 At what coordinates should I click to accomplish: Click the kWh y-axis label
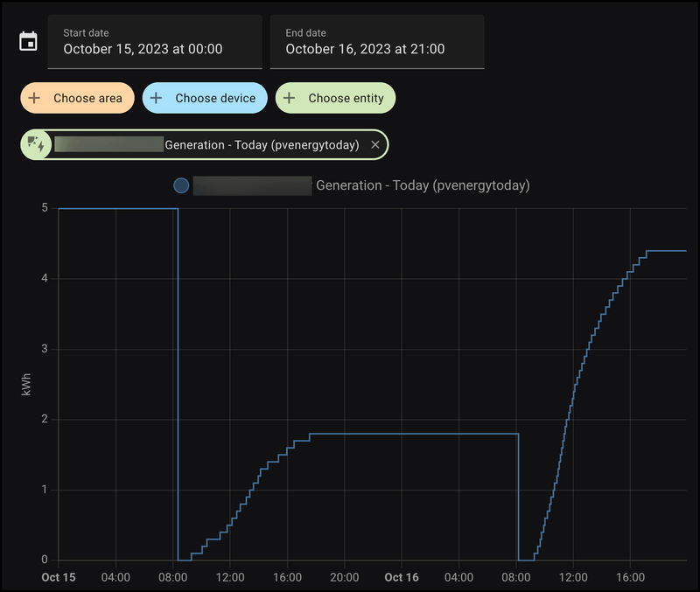point(26,385)
